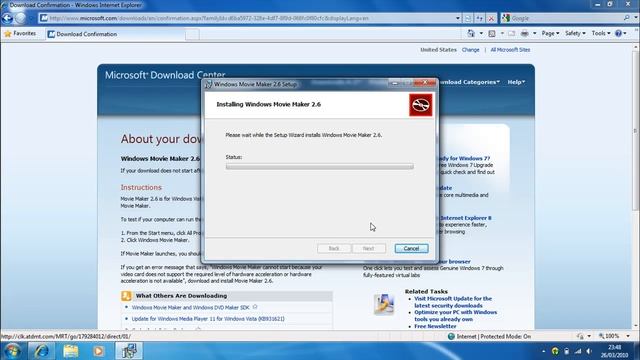Click the Read Mail icon in command bar

click(x=511, y=33)
